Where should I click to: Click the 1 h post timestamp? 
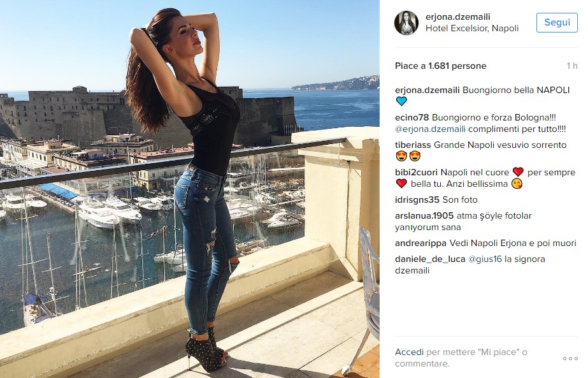(572, 66)
